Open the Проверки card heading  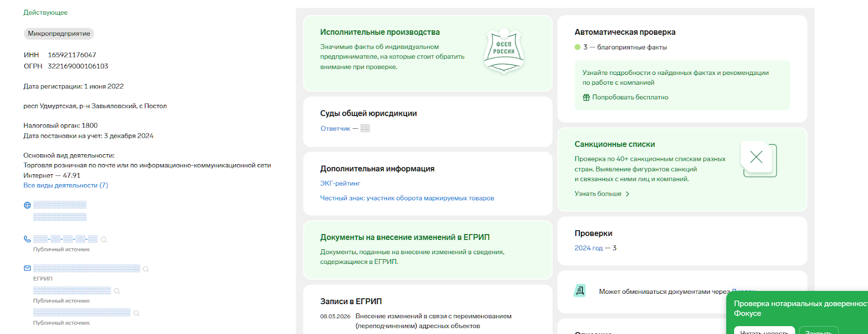593,234
